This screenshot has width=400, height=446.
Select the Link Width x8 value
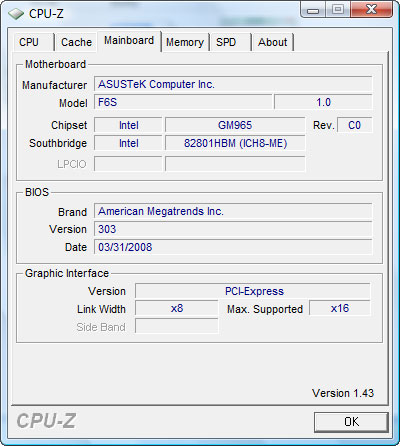point(177,308)
